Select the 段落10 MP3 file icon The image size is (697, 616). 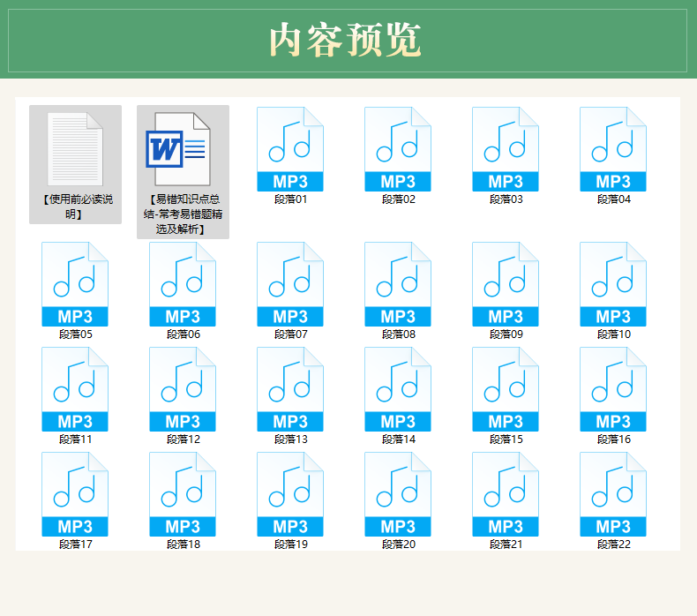[x=613, y=284]
